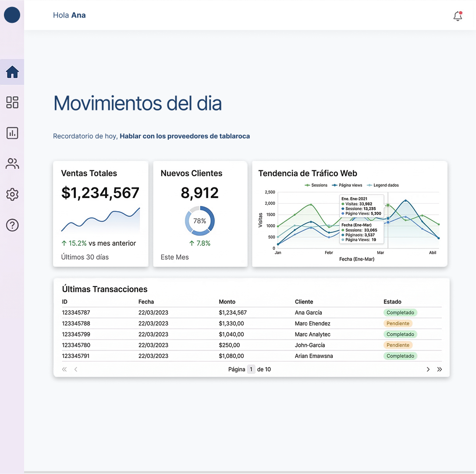
Task: Go to the next transactions page
Action: click(x=428, y=369)
